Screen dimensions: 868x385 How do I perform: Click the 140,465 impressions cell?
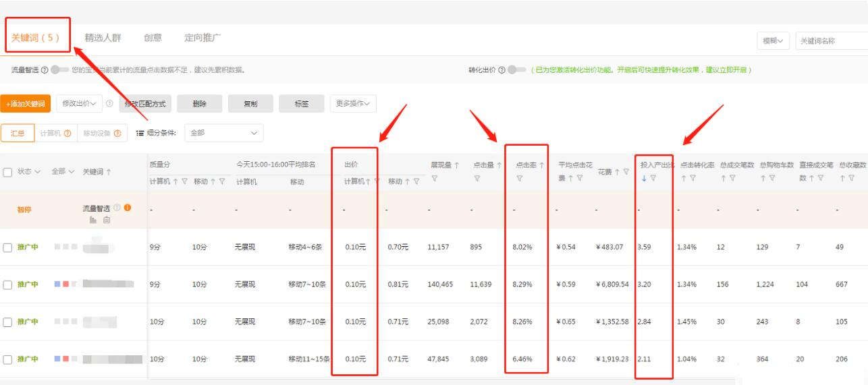440,285
